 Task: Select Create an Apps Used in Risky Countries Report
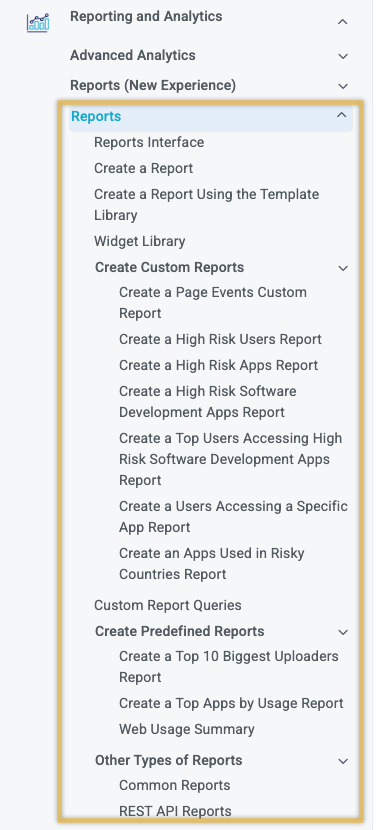tap(212, 564)
